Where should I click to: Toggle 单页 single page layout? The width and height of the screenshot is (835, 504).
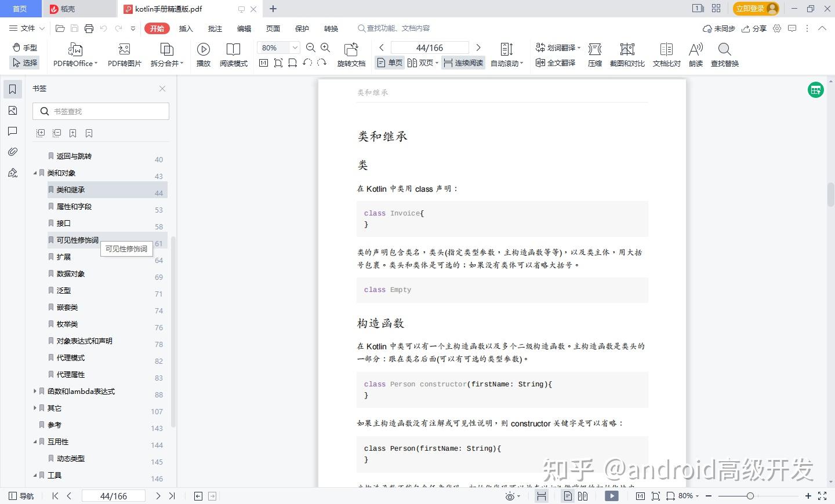tap(390, 63)
